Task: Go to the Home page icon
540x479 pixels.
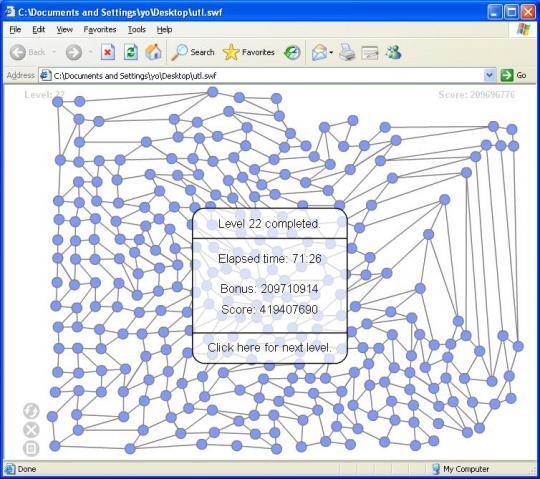Action: coord(153,52)
